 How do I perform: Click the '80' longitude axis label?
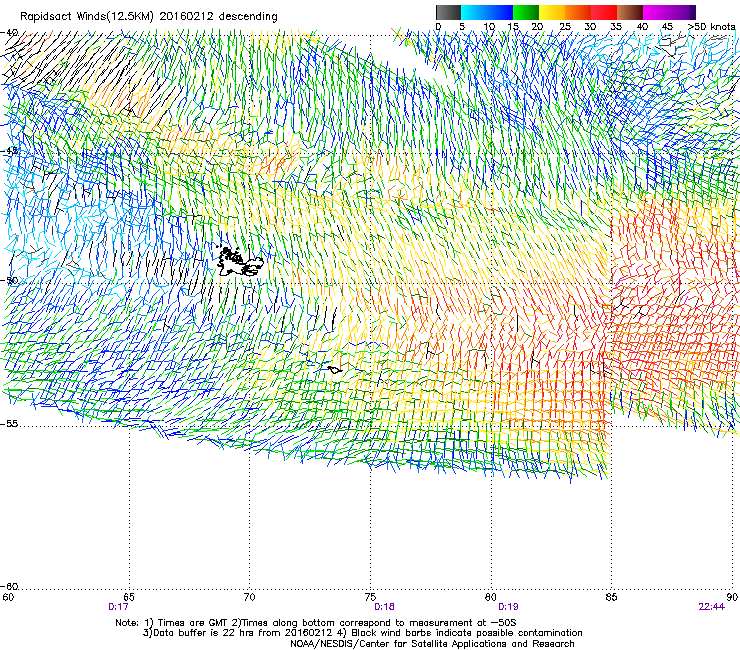491,598
